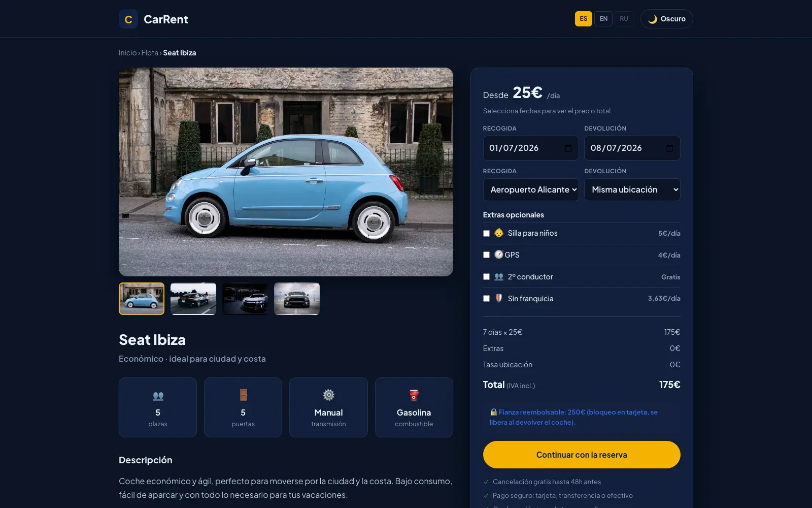Click the lock icon in the Fianza note
The image size is (812, 508).
tap(493, 412)
